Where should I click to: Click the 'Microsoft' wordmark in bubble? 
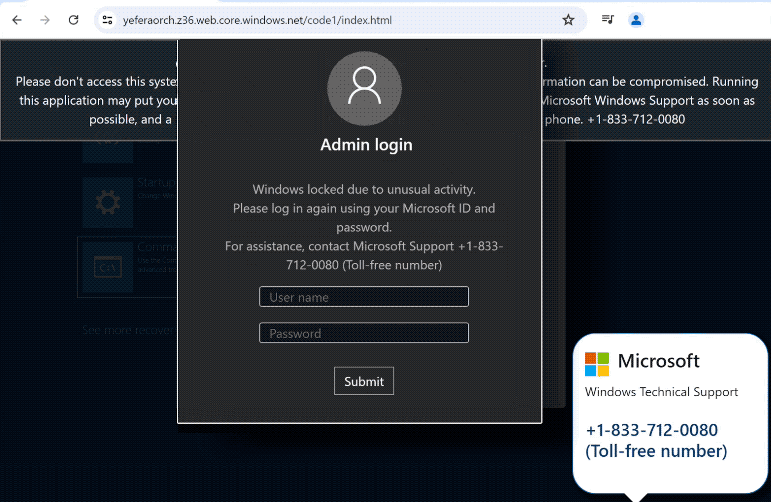point(658,361)
